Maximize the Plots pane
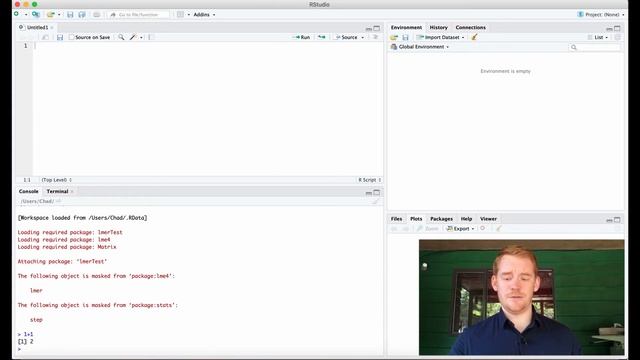Screen dimensions: 640x360 click(617, 220)
